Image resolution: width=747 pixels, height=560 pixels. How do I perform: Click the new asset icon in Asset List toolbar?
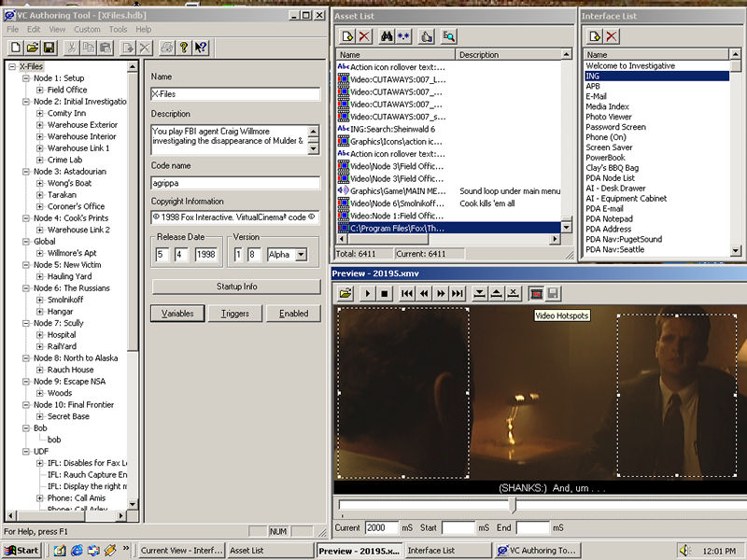(346, 36)
